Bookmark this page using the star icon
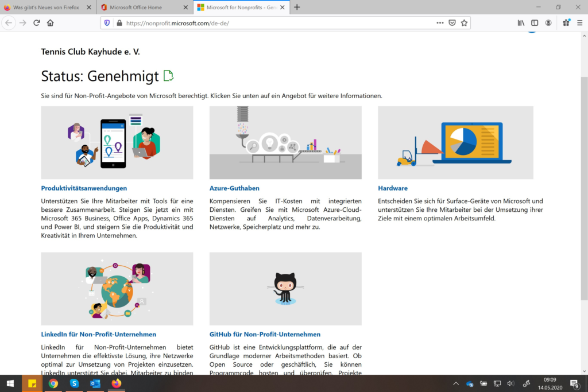Screen dimensions: 588x392 click(465, 23)
